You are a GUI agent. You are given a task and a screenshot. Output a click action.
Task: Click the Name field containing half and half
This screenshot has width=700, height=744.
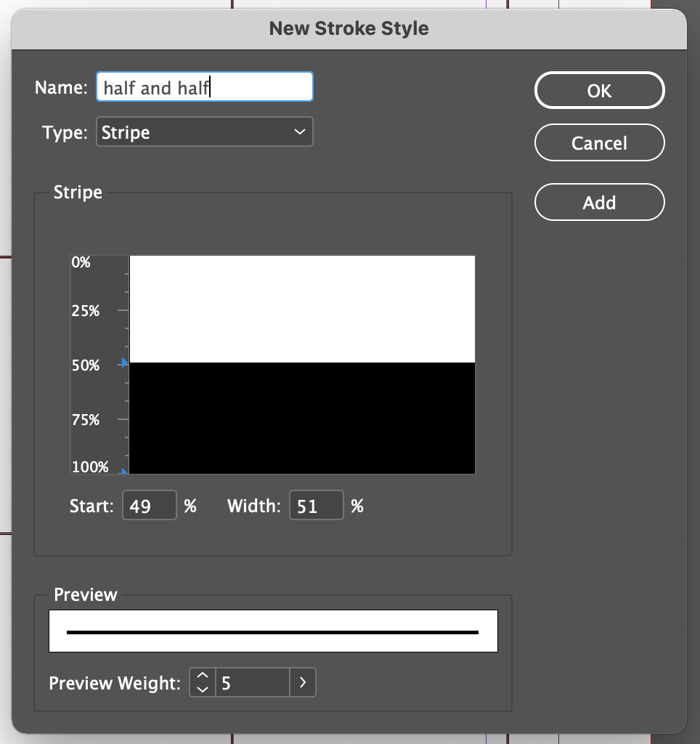204,86
